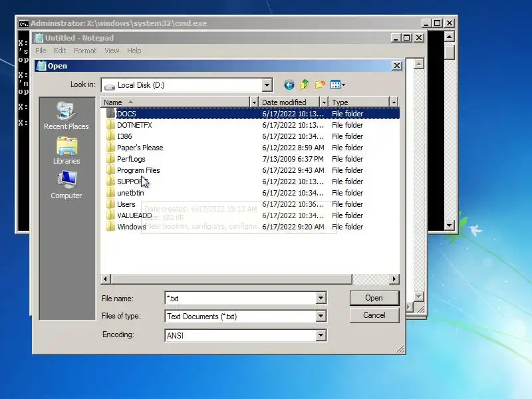532x399 pixels.
Task: Sort by the Name column header
Action: coord(176,102)
